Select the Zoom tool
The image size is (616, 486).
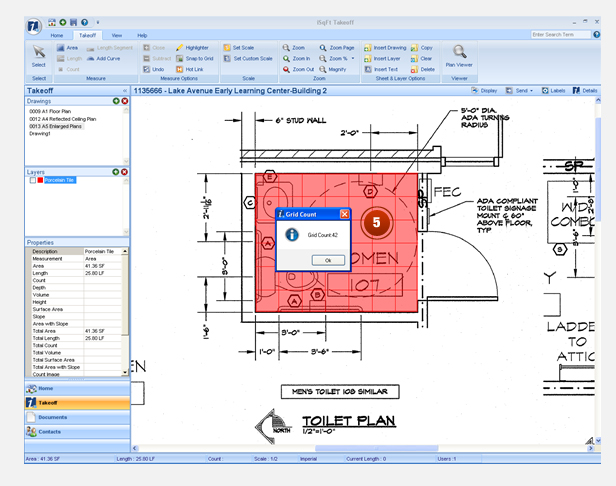294,48
